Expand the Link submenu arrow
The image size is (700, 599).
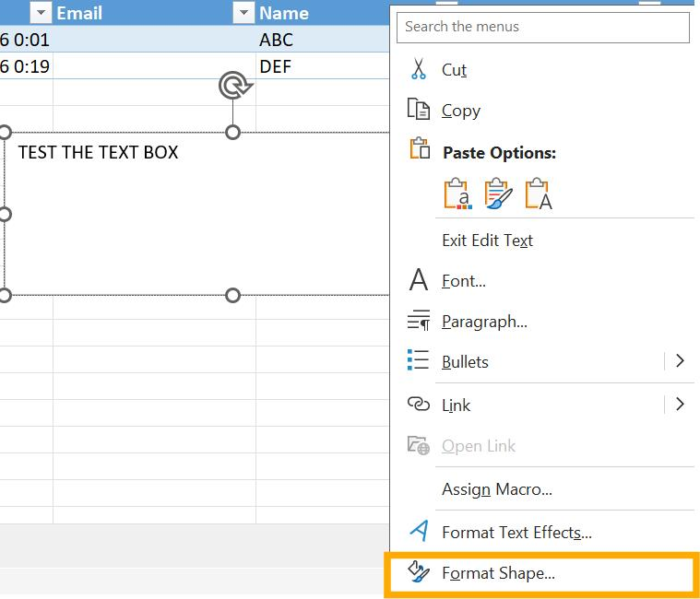[680, 404]
